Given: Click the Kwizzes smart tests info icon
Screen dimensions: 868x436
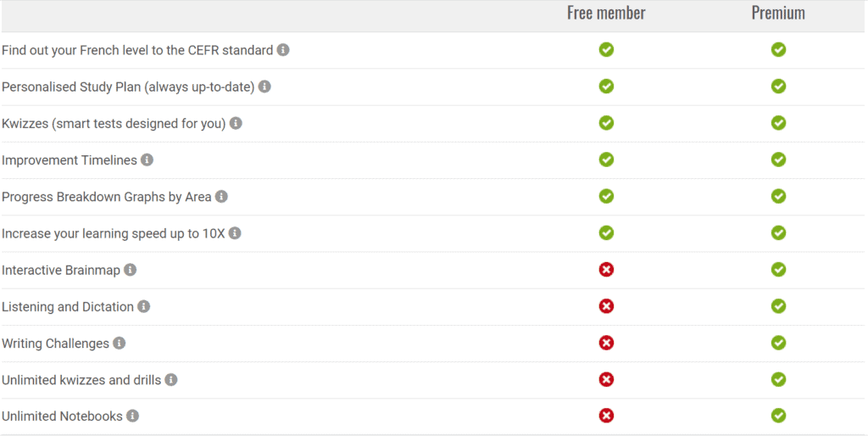Looking at the screenshot, I should pos(236,123).
